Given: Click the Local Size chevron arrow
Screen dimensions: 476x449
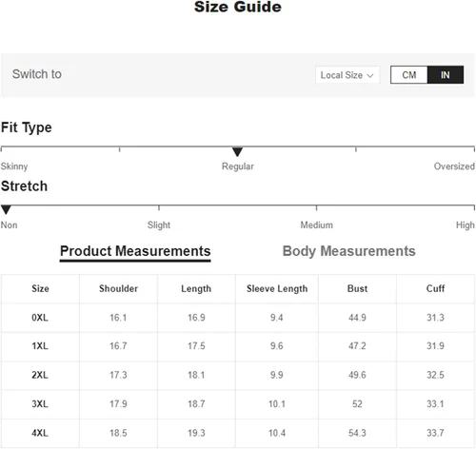Looking at the screenshot, I should 370,76.
